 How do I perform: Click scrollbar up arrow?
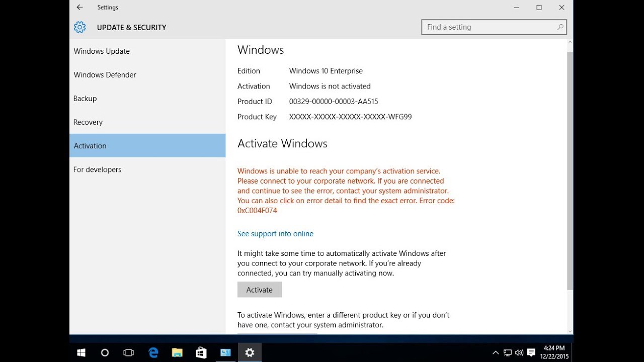(570, 43)
